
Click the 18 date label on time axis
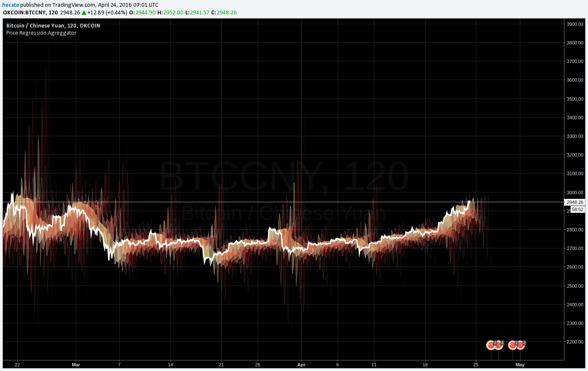[x=425, y=365]
